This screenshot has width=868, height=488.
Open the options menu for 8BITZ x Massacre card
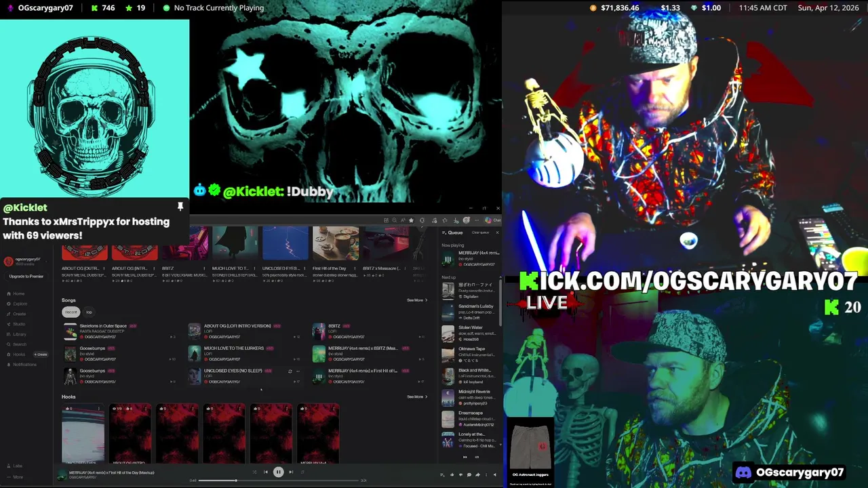406,268
